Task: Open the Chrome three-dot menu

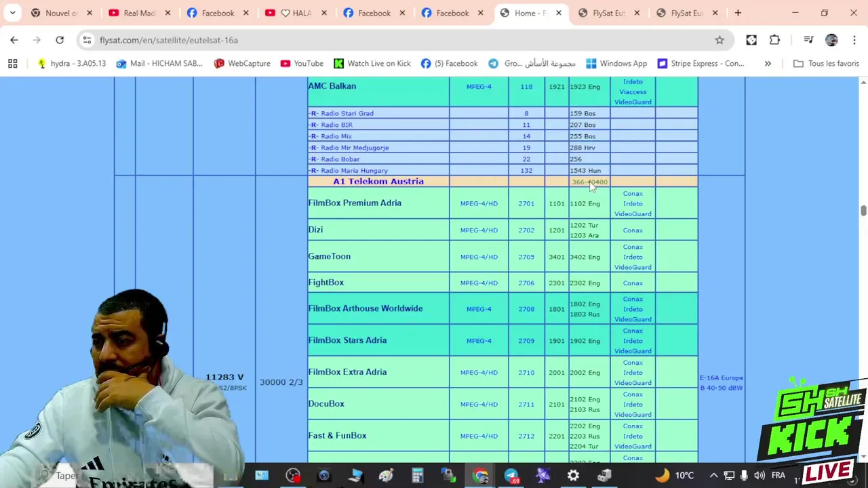Action: tap(854, 40)
